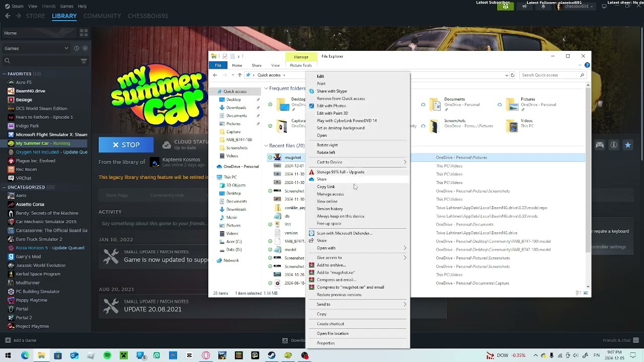Expand the Send to submenu
This screenshot has width=644, height=362.
tap(358, 304)
